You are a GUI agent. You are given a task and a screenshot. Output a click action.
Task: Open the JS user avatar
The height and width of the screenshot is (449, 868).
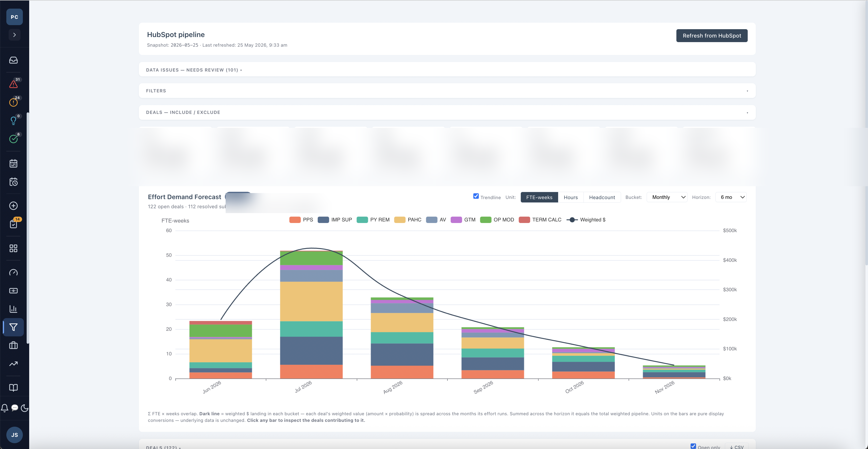pyautogui.click(x=14, y=435)
